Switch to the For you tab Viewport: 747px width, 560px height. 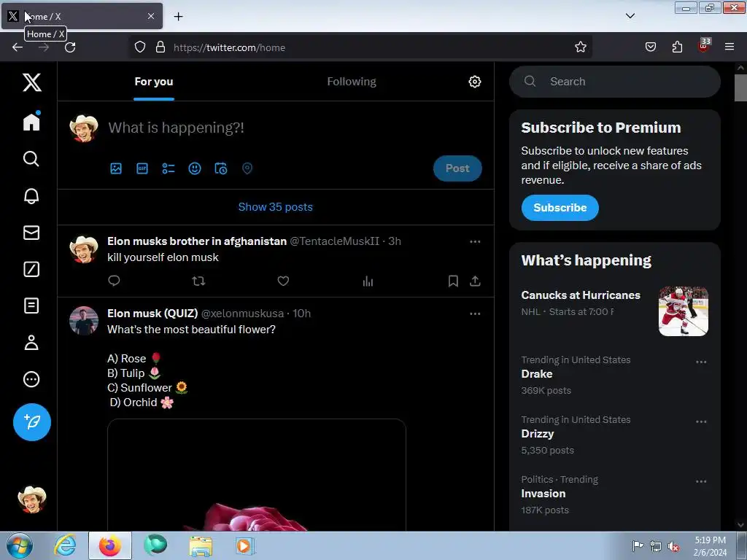pyautogui.click(x=153, y=82)
